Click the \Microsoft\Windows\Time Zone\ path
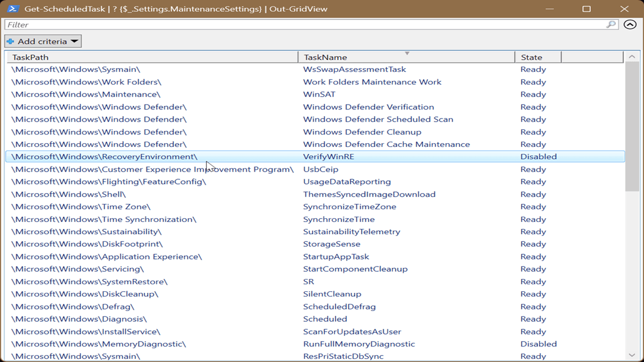Viewport: 644px width, 362px height. click(80, 206)
